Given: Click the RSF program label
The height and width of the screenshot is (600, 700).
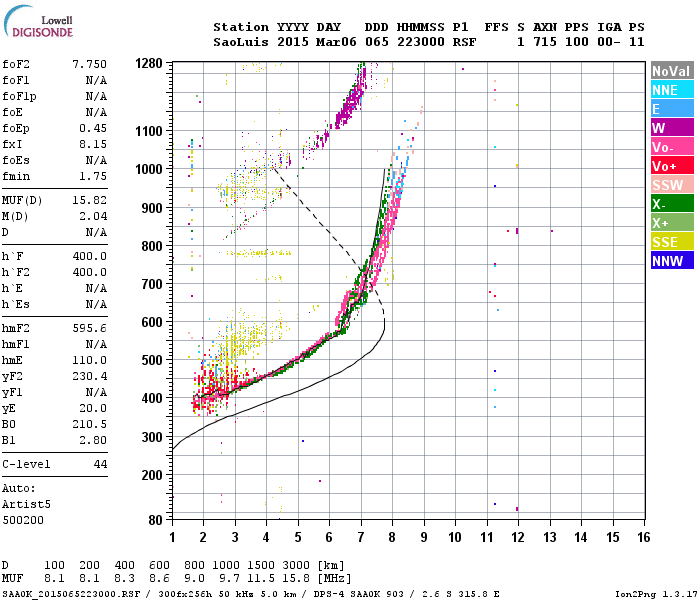Looking at the screenshot, I should [x=464, y=42].
